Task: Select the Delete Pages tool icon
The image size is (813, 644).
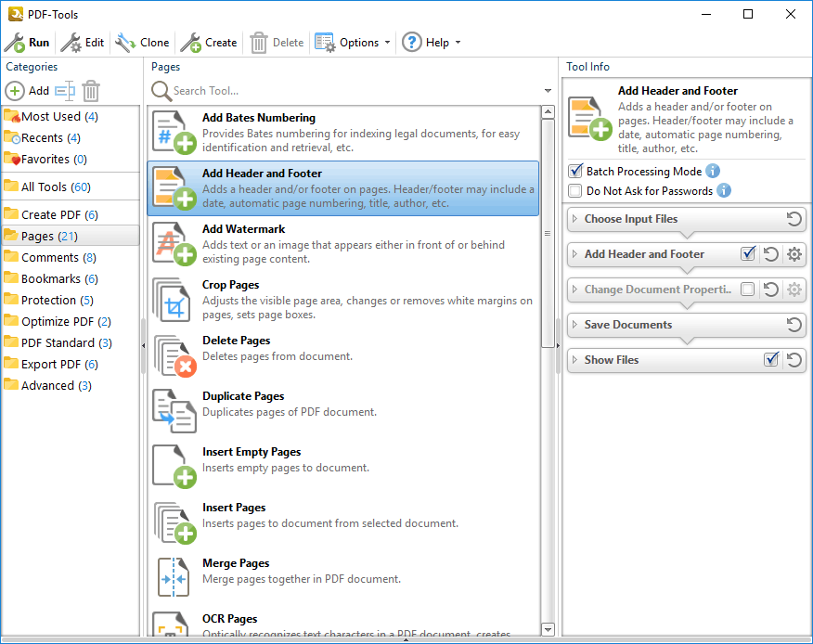Action: click(x=174, y=355)
